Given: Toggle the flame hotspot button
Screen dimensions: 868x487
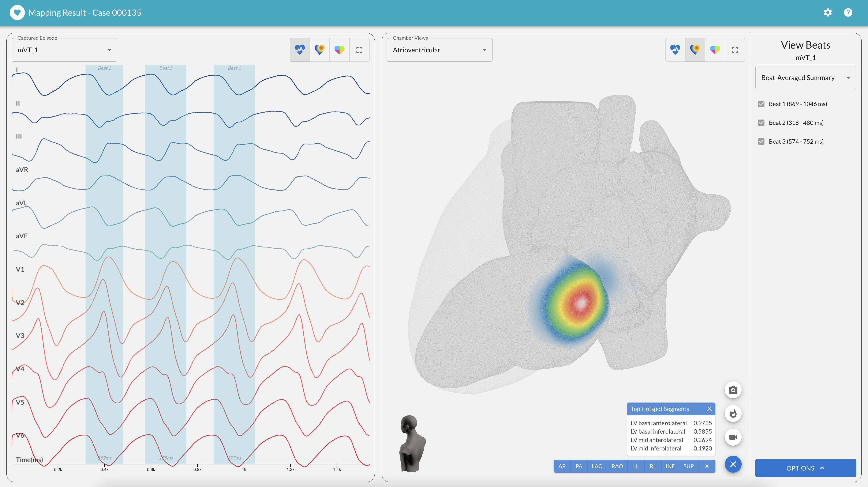Looking at the screenshot, I should click(x=733, y=414).
